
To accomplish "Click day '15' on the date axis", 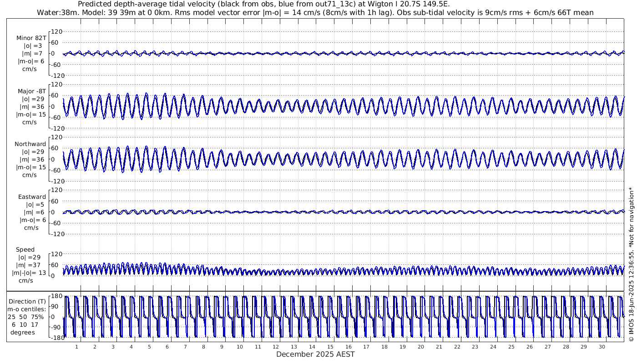I will point(330,347).
